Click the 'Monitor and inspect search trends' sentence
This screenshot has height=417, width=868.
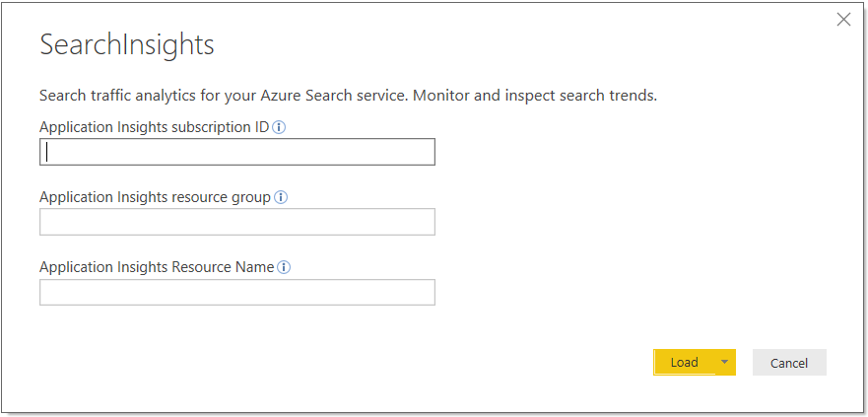pos(535,96)
